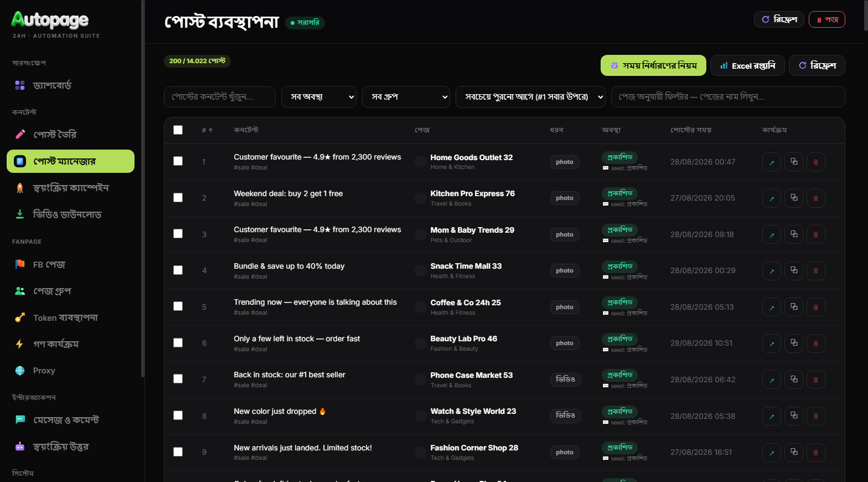Click রিফ্রেশ button in the top header

coord(779,19)
